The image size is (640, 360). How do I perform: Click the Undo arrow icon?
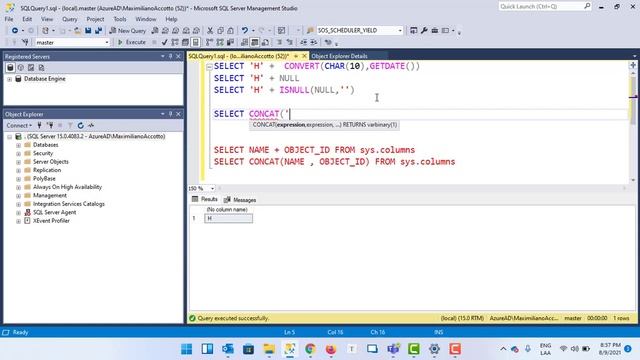point(244,31)
